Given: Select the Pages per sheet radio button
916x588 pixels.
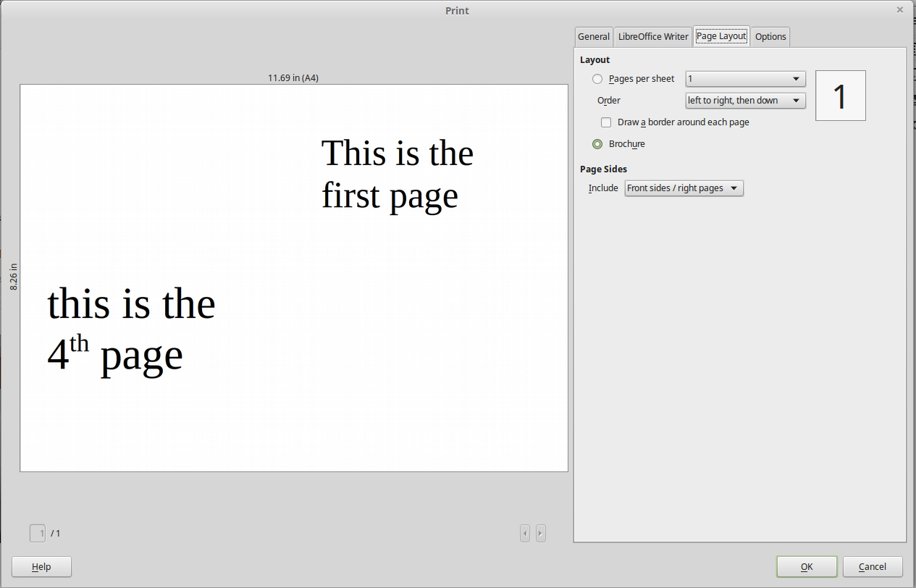Looking at the screenshot, I should click(x=597, y=79).
